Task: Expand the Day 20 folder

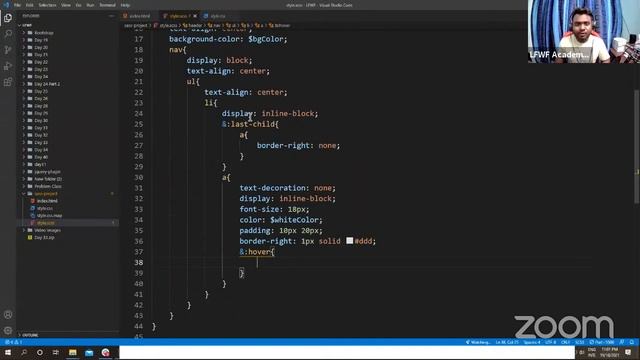Action: 41,47
